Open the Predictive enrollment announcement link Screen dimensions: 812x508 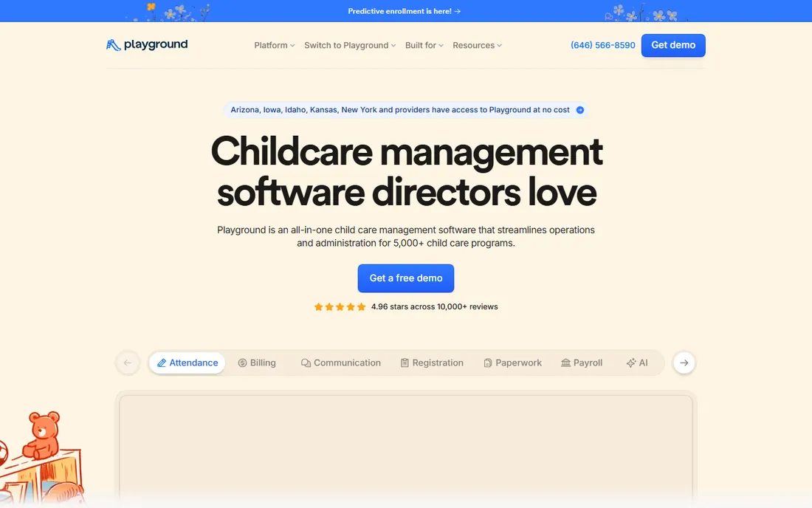click(x=405, y=11)
